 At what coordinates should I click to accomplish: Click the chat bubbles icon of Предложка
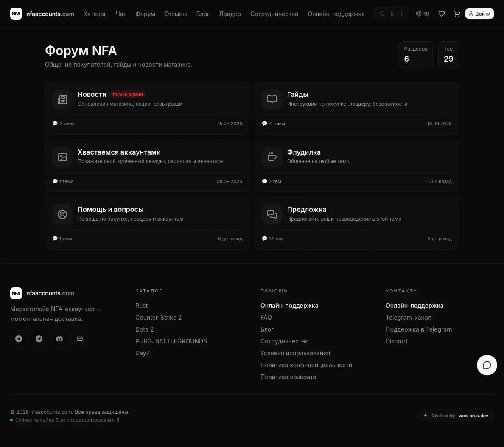(x=272, y=214)
